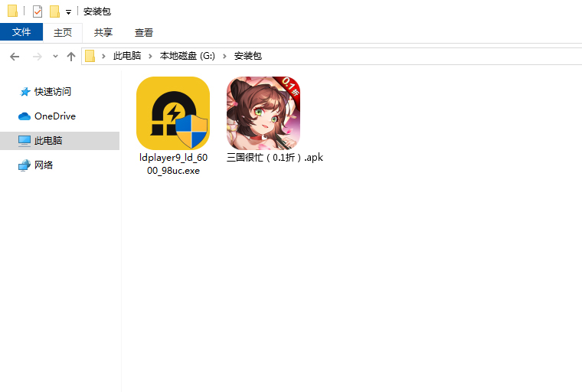Click the New Folder icon in title bar
Image resolution: width=582 pixels, height=392 pixels.
coord(54,11)
